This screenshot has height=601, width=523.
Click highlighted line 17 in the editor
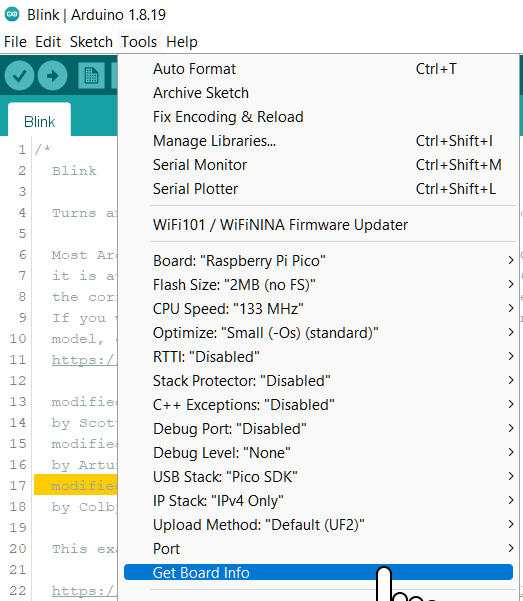click(x=76, y=485)
